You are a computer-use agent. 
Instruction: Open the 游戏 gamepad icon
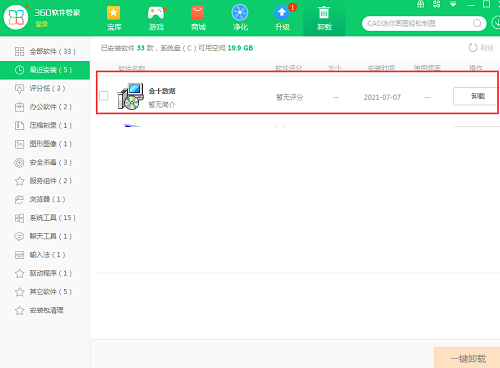click(x=156, y=13)
